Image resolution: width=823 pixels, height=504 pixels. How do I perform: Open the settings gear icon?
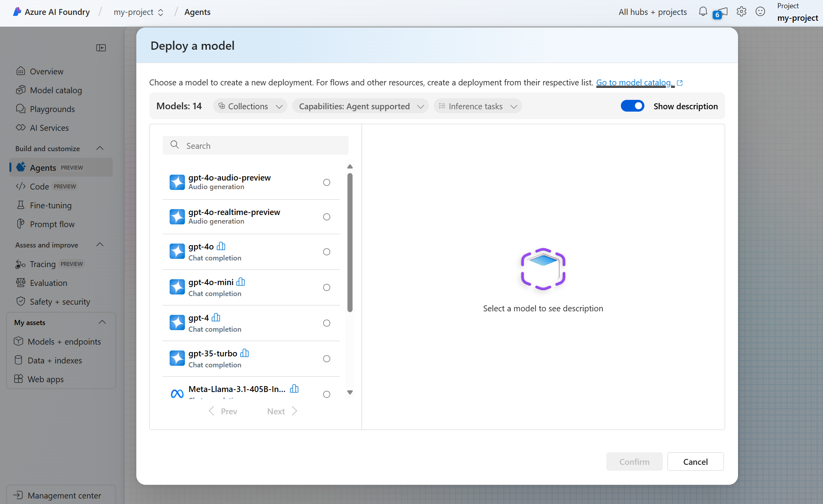point(741,12)
